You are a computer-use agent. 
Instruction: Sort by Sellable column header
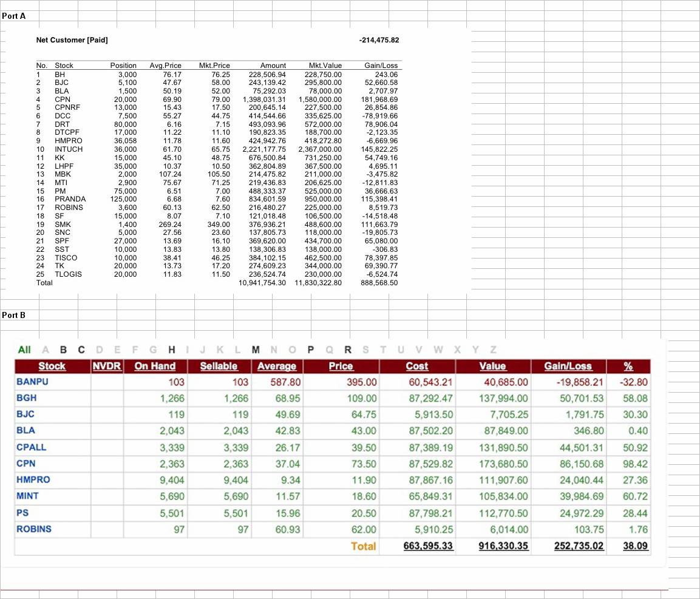click(219, 366)
